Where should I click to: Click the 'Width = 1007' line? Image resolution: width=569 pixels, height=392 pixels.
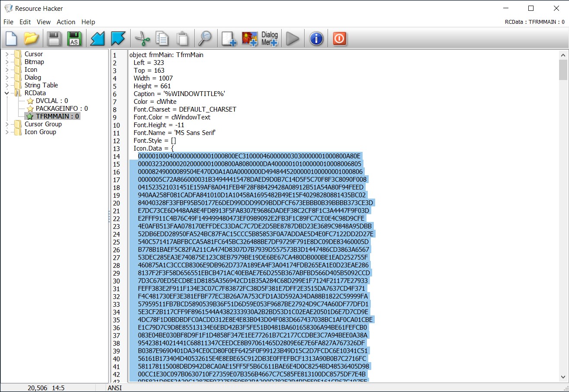point(153,78)
